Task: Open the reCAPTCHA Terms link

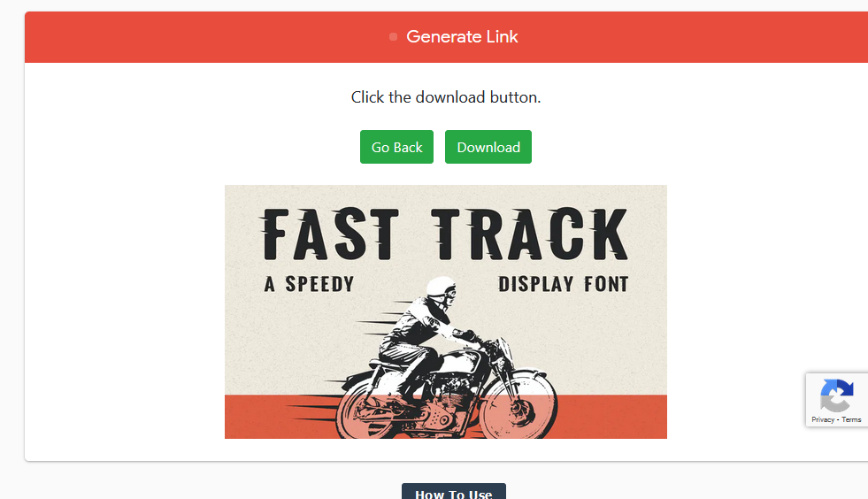Action: click(x=851, y=419)
